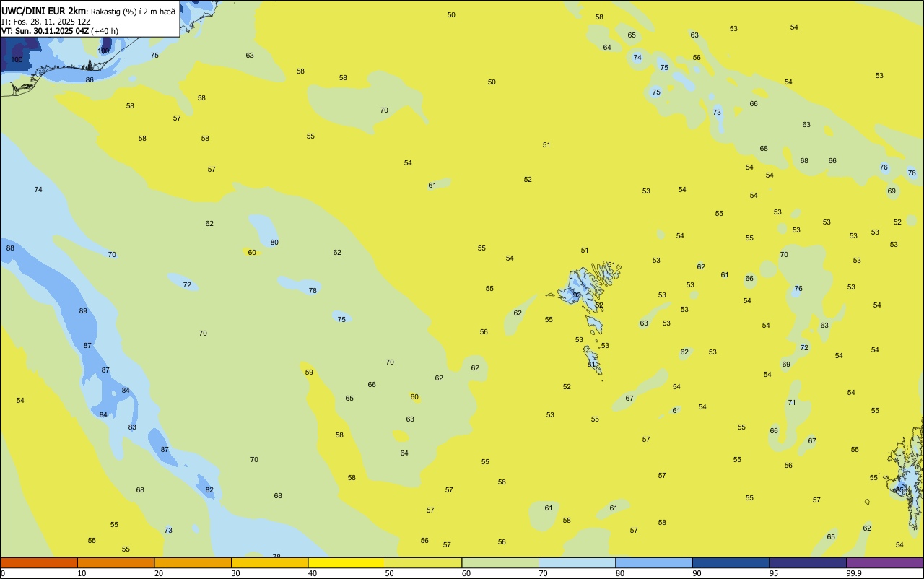Click the 10–20 orange legend swatch

pyautogui.click(x=115, y=562)
